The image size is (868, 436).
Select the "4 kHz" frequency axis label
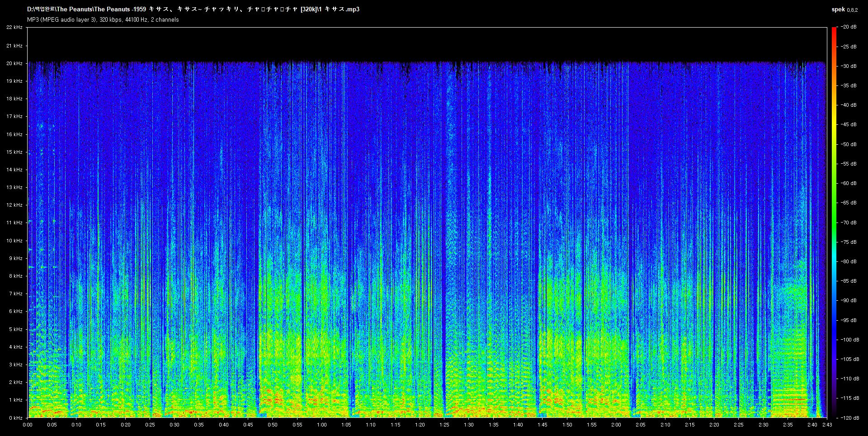click(x=16, y=347)
